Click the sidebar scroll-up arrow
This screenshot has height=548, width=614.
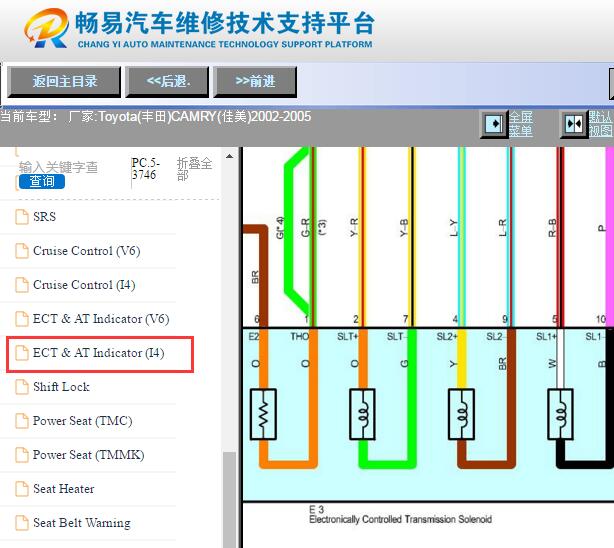pyautogui.click(x=229, y=156)
